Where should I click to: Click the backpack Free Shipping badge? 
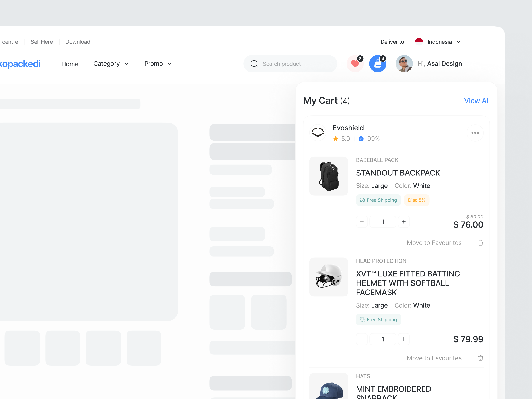pos(378,200)
